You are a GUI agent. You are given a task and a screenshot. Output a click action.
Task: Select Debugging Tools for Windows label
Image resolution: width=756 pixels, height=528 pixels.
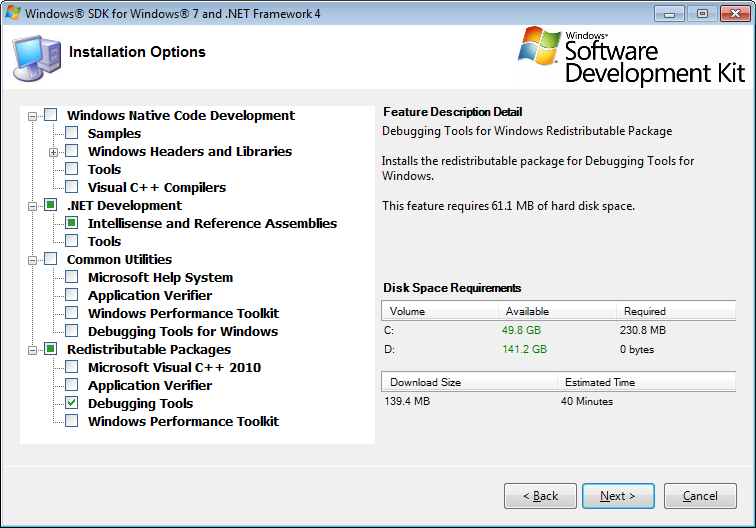click(183, 331)
